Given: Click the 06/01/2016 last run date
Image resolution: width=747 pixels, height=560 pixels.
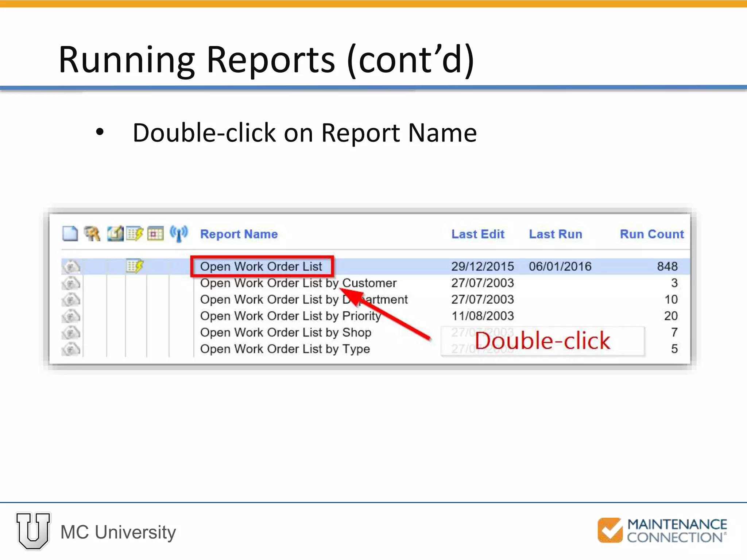Looking at the screenshot, I should tap(560, 267).
